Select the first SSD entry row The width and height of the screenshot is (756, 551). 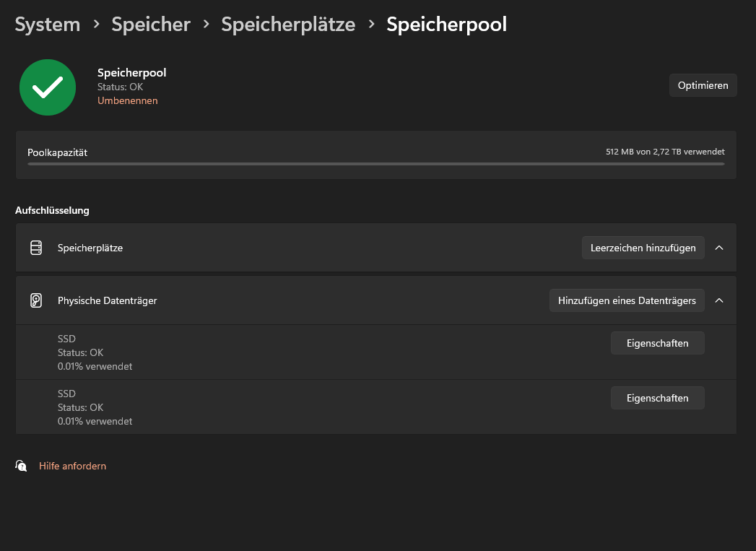(289, 352)
